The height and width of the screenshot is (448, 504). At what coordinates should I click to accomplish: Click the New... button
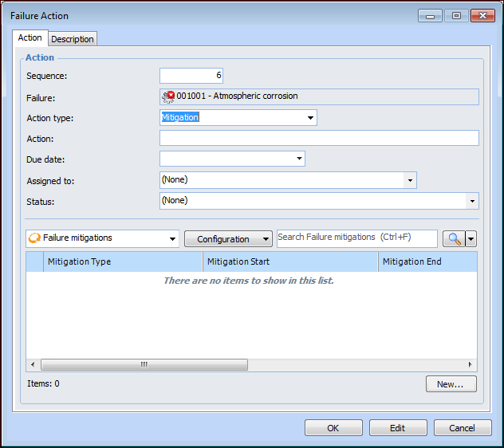pyautogui.click(x=451, y=384)
